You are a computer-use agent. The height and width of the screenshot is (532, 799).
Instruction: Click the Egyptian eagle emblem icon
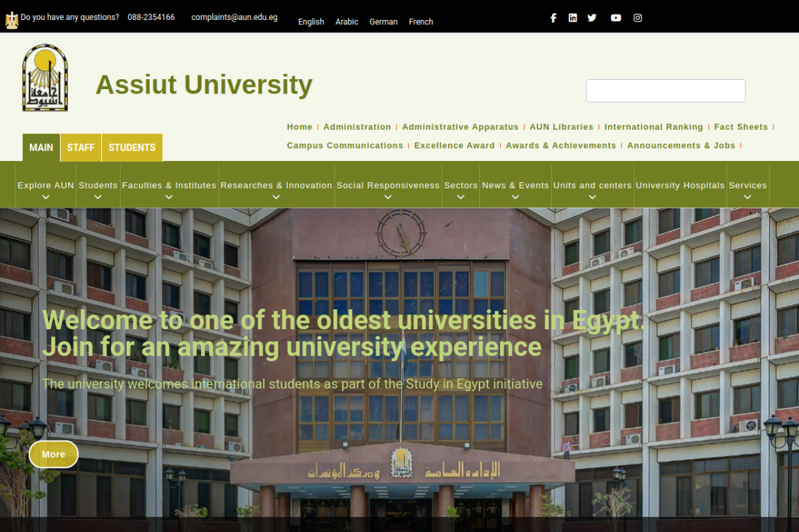click(x=11, y=20)
